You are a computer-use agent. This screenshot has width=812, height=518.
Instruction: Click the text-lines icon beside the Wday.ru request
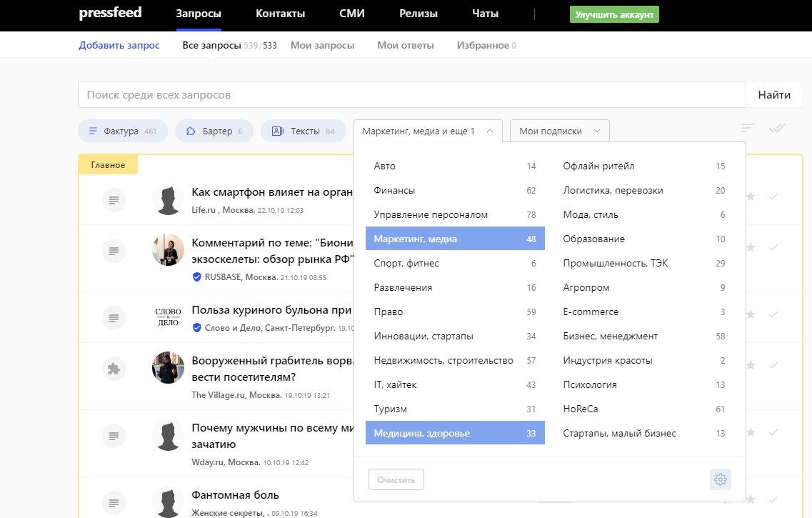[x=113, y=435]
